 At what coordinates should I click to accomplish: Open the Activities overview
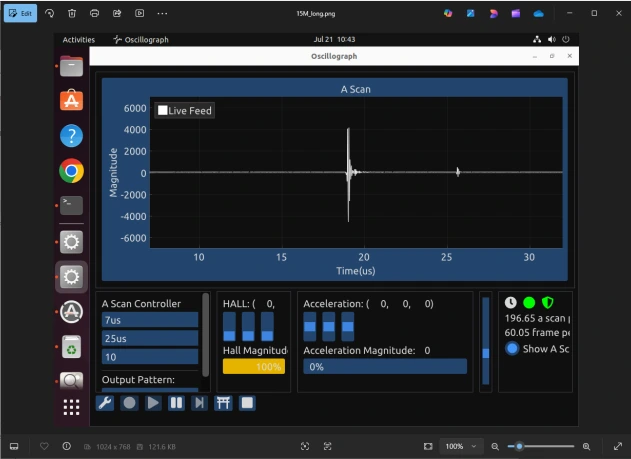coord(78,40)
